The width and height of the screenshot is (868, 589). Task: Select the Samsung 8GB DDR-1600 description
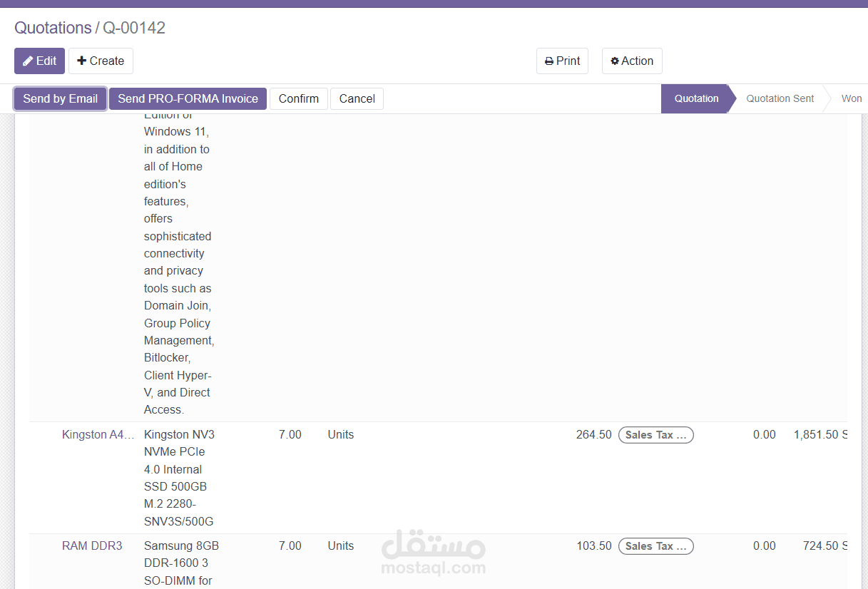click(181, 563)
